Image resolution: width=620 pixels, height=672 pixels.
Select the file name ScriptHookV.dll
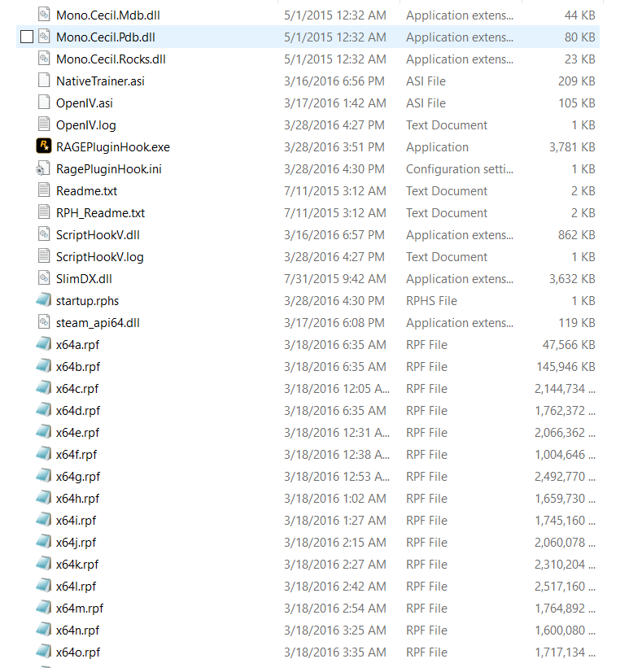tap(98, 235)
